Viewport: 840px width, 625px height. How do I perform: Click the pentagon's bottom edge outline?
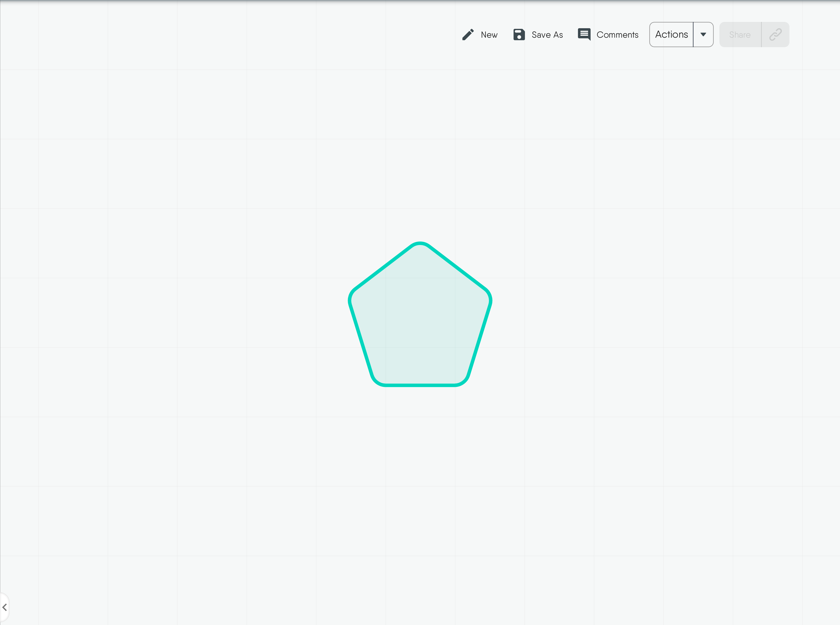coord(420,385)
